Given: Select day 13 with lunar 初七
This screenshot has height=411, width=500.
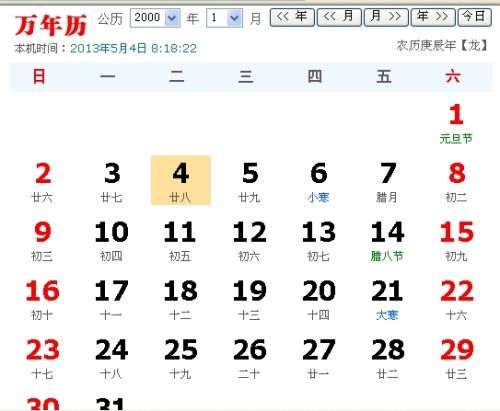Looking at the screenshot, I should click(x=319, y=241).
